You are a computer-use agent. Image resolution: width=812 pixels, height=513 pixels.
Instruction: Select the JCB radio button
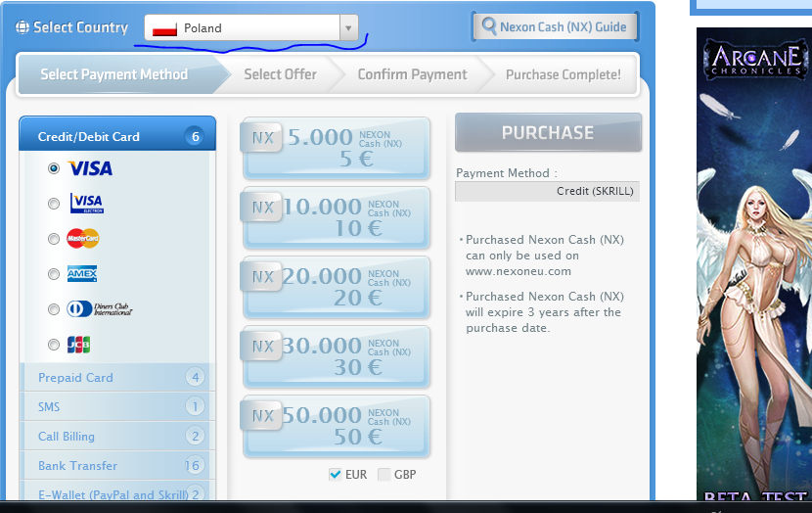(x=54, y=345)
